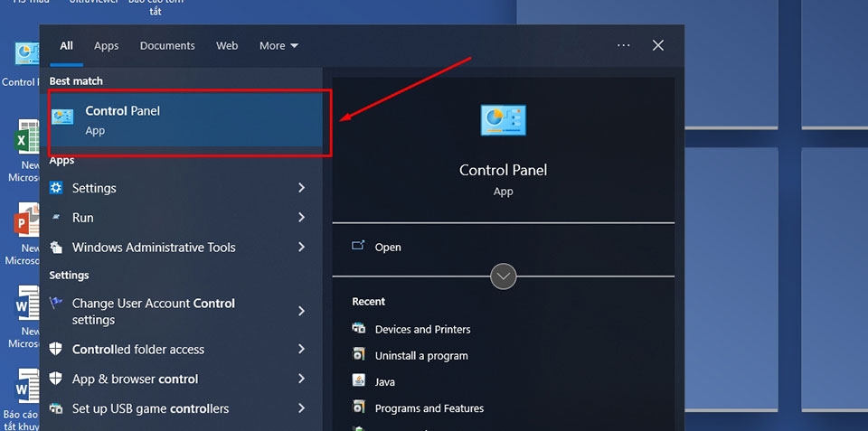
Task: Switch to the Apps search tab
Action: 107,46
